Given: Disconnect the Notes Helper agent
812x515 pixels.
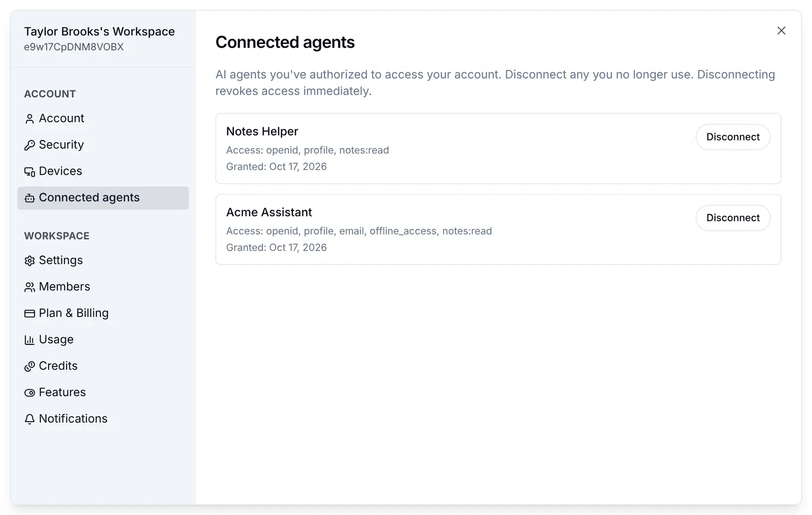Looking at the screenshot, I should coord(733,137).
